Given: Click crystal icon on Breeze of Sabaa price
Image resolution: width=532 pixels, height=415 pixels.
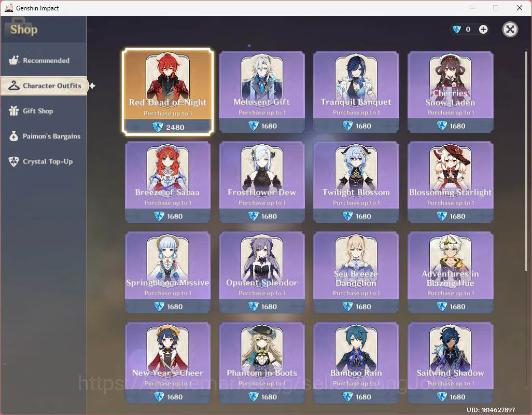Looking at the screenshot, I should (x=159, y=216).
